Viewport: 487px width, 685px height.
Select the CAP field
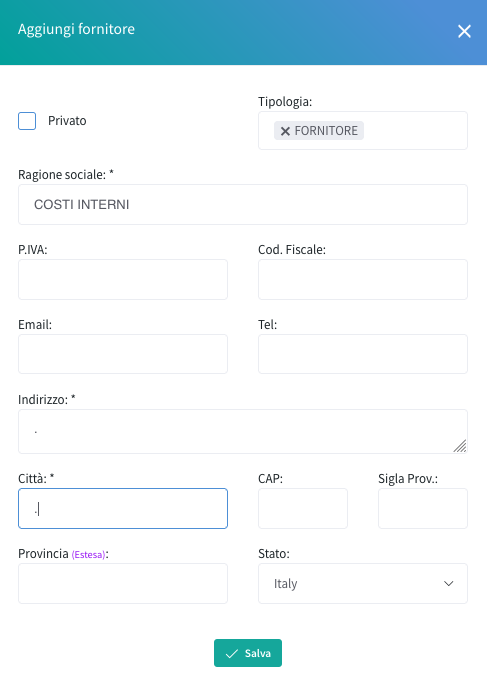(303, 509)
